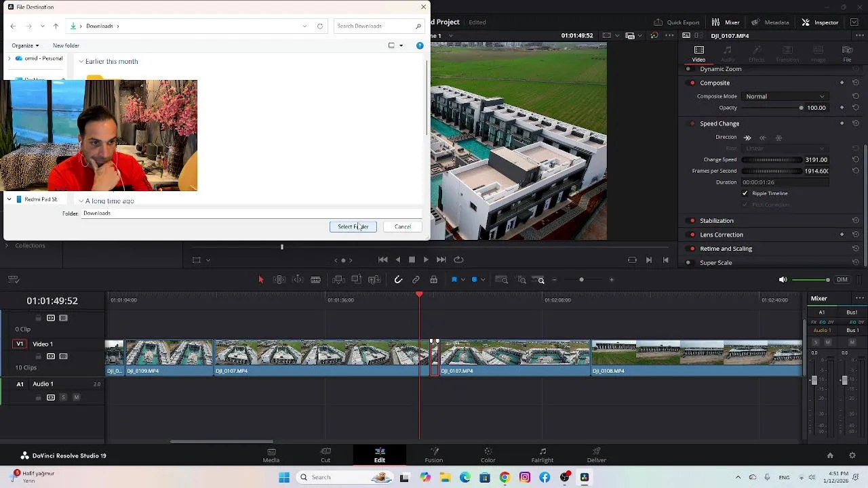868x488 pixels.
Task: Go to the Color page
Action: [x=488, y=455]
